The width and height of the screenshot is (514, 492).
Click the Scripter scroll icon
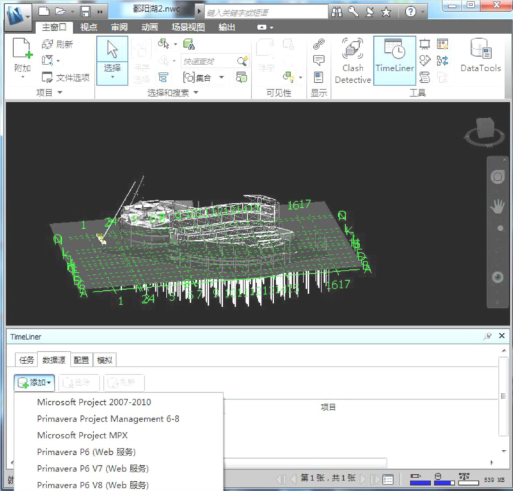(x=425, y=77)
